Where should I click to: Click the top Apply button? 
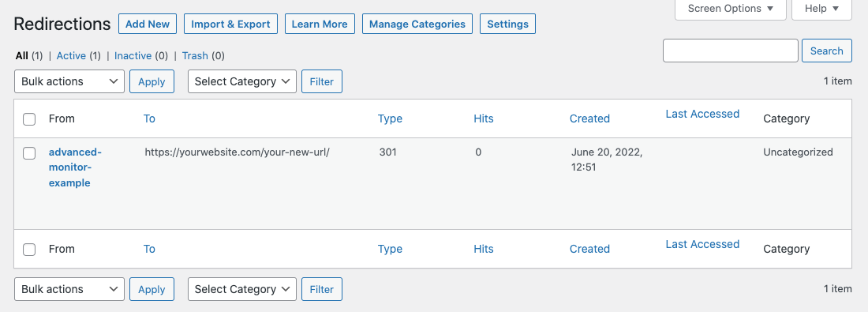[152, 81]
